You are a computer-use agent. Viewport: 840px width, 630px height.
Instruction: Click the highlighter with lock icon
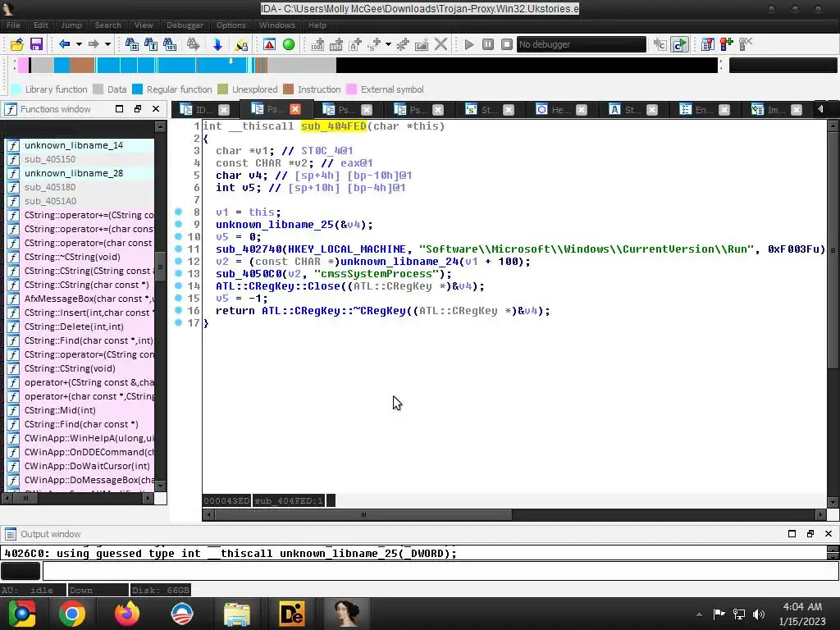pos(241,44)
